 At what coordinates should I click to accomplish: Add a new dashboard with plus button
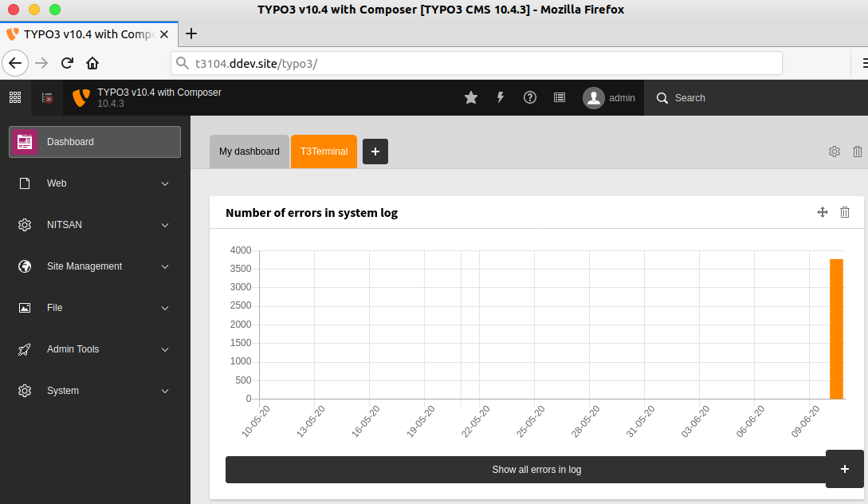375,151
